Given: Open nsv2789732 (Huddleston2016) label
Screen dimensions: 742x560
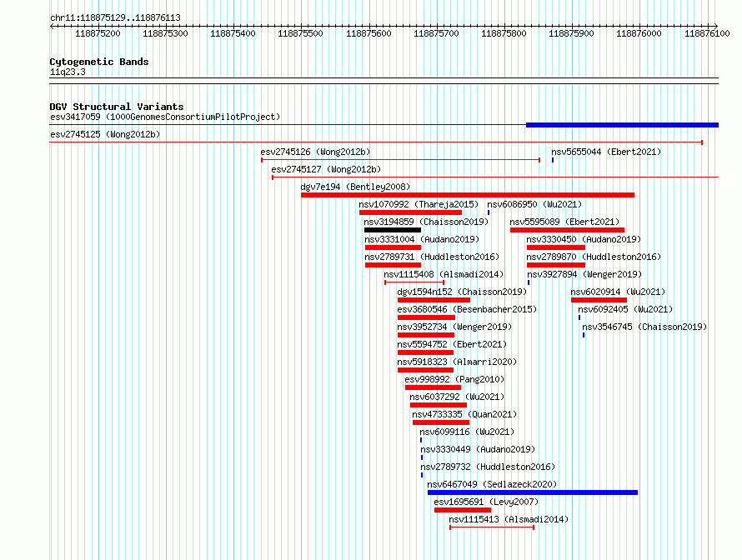Looking at the screenshot, I should tap(488, 467).
